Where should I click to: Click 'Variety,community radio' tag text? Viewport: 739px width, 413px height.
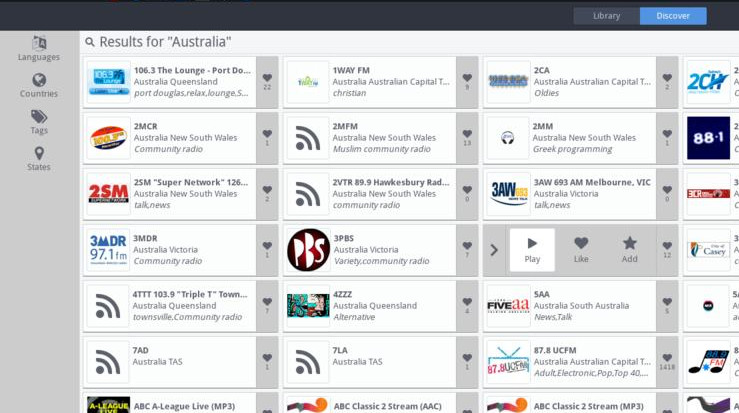point(381,261)
